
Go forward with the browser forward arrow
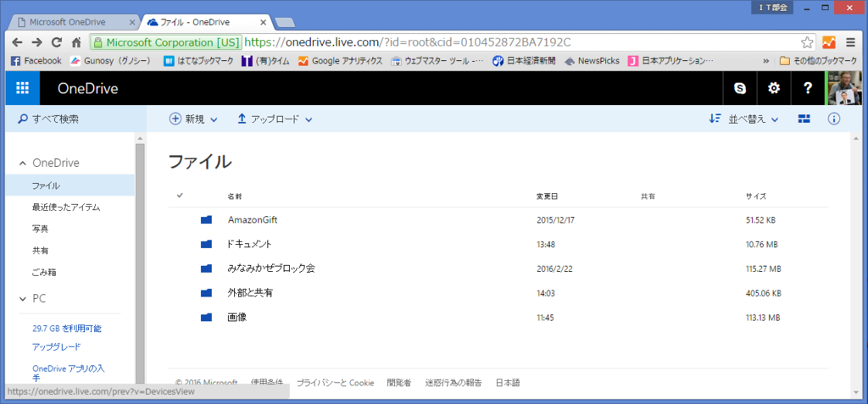tap(37, 42)
